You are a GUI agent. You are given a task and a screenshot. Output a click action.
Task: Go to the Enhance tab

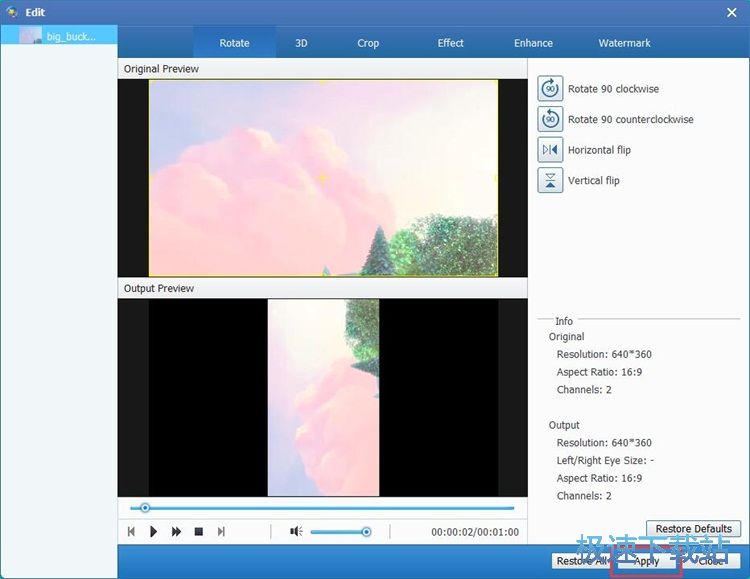click(533, 43)
